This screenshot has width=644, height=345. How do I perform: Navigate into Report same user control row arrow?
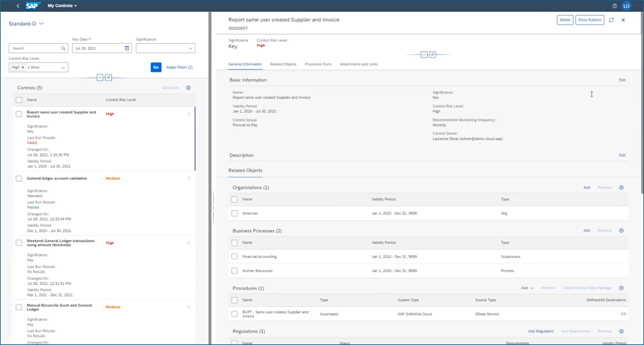coord(189,114)
